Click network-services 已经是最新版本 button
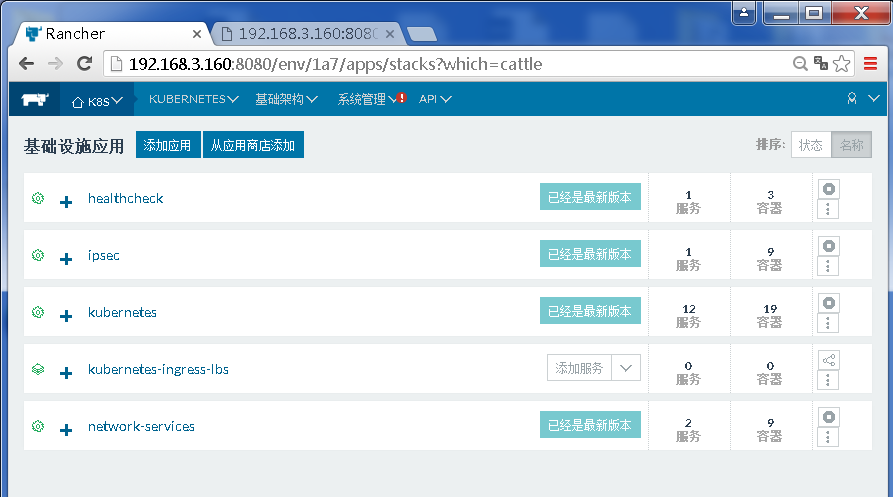Screen dimensions: 893x497 [x=590, y=424]
